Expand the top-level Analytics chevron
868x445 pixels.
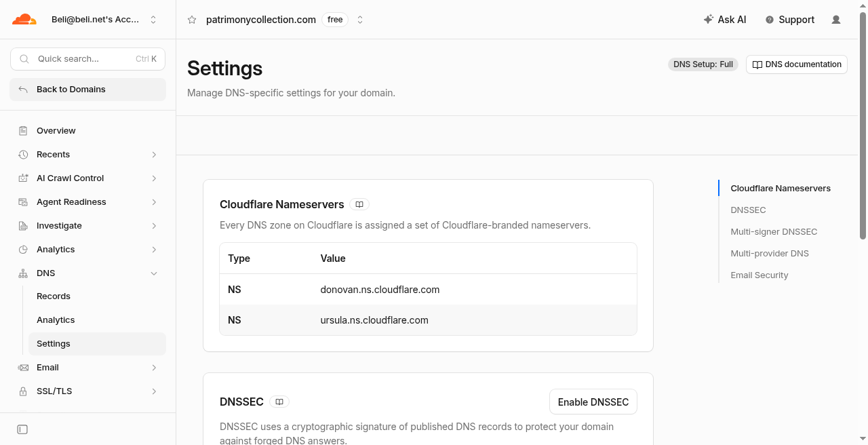(x=154, y=250)
